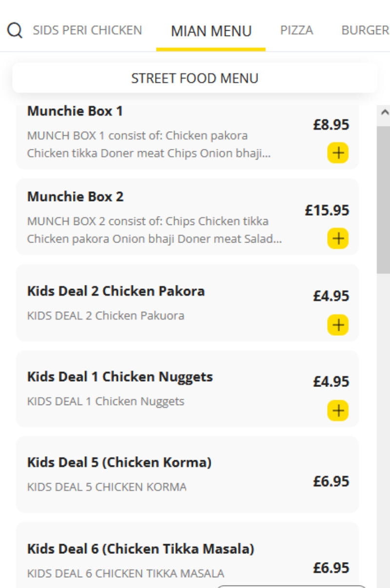Select the MIAN MENU tab
Viewport: 390px width, 588px height.
(211, 31)
